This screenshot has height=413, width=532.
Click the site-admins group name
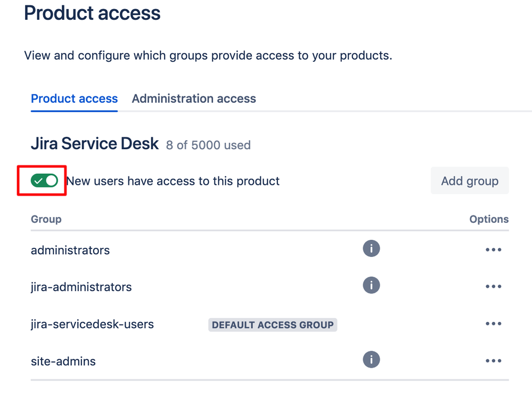(x=63, y=361)
